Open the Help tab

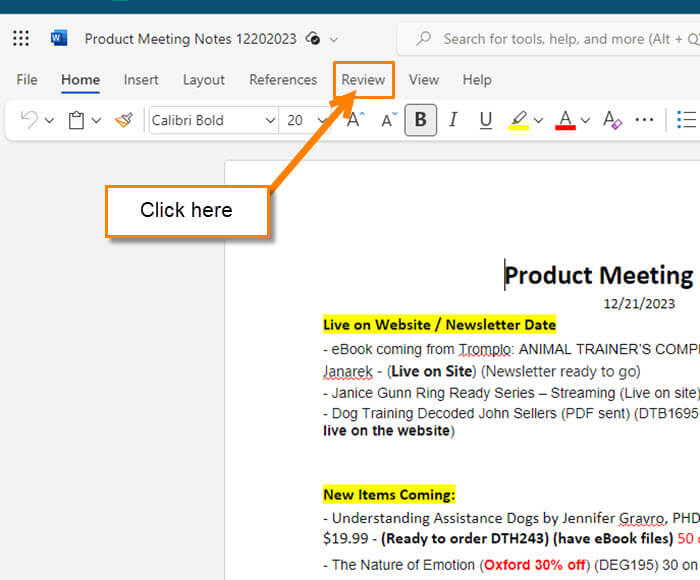pos(477,80)
